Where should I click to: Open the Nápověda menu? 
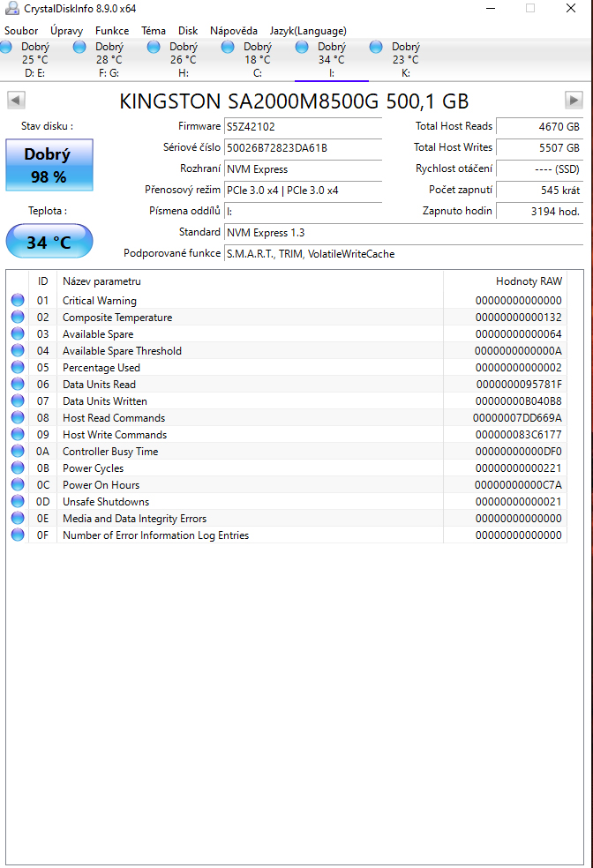pyautogui.click(x=234, y=31)
